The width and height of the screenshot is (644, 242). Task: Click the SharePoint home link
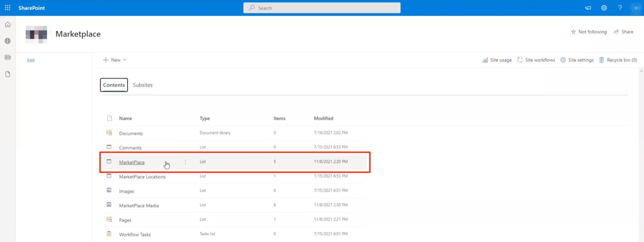click(32, 8)
